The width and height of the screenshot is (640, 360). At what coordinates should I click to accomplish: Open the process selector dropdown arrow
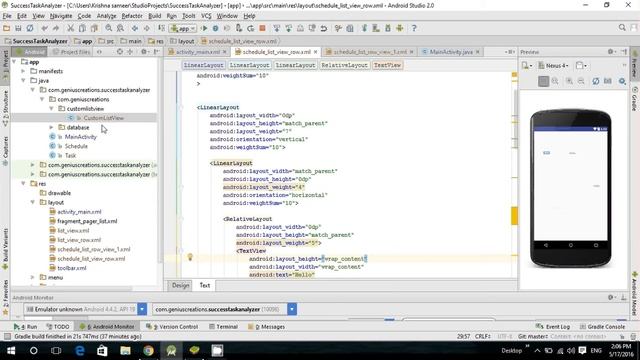point(292,309)
